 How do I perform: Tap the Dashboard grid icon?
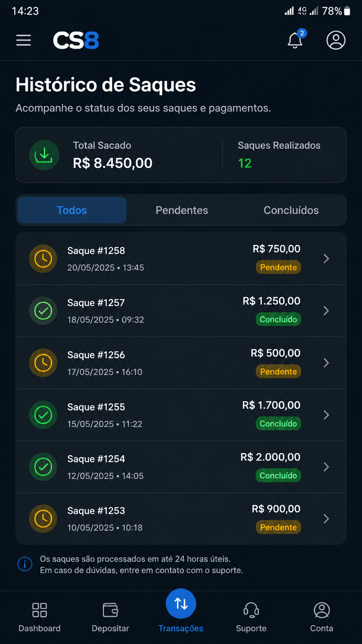[40, 610]
